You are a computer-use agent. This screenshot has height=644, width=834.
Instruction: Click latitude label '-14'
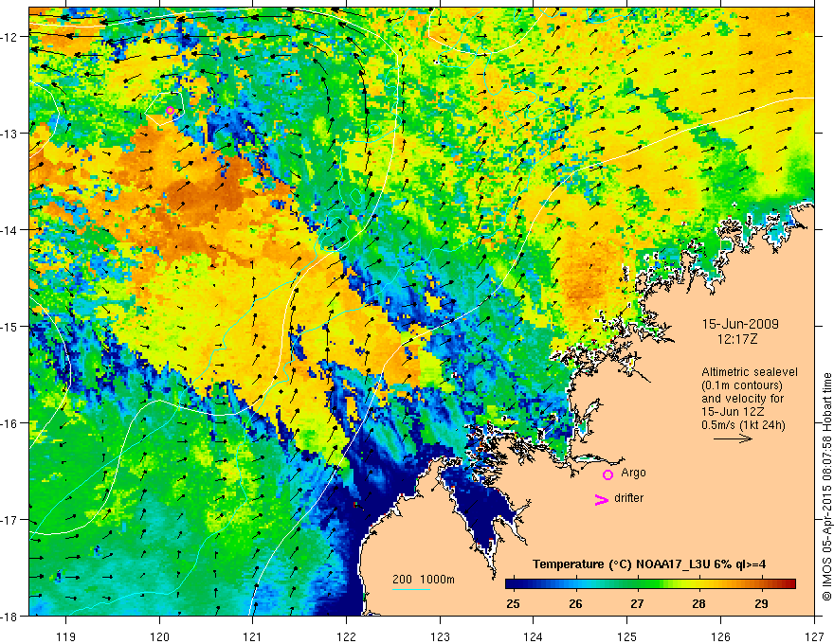click(10, 230)
